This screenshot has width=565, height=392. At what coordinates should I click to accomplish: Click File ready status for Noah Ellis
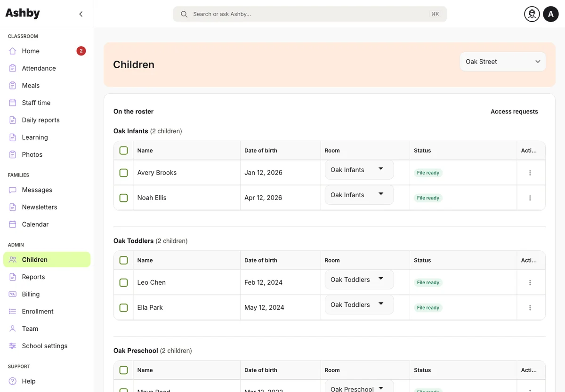[428, 198]
